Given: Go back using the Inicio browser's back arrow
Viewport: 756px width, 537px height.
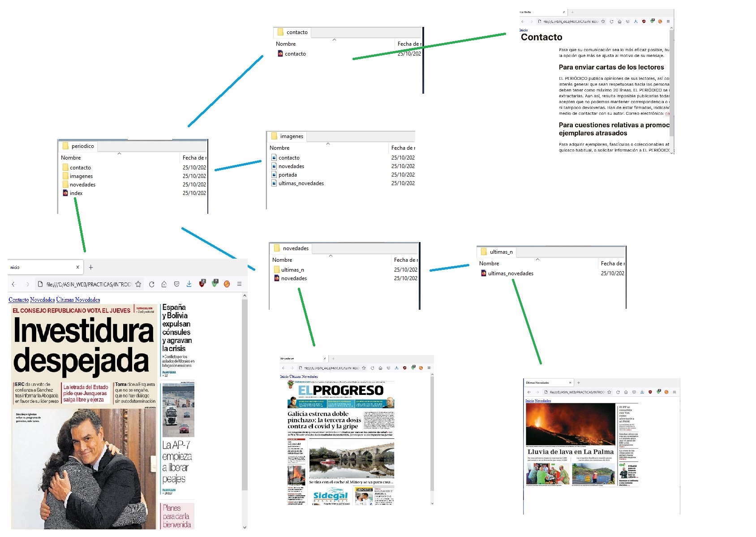Looking at the screenshot, I should point(14,284).
